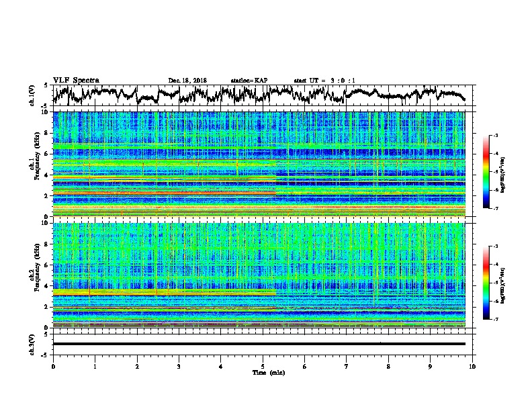This screenshot has height=411, width=532.
Task: Click time axis tick label "4"
Action: 221,367
